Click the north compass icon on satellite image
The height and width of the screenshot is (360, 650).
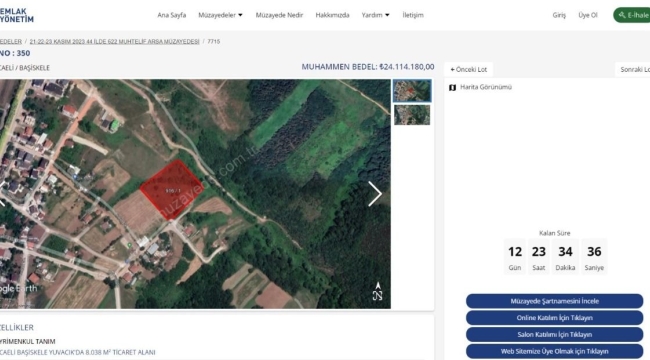(377, 291)
